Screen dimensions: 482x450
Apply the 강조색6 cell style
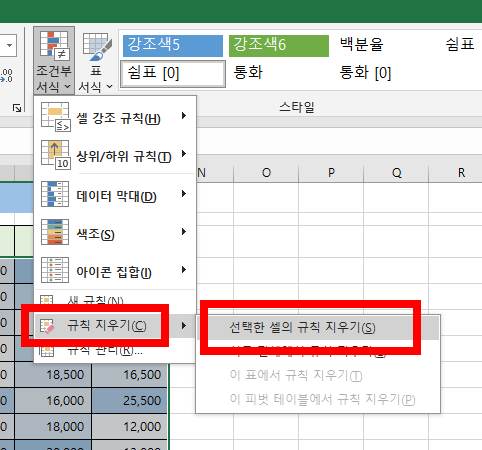pyautogui.click(x=279, y=46)
